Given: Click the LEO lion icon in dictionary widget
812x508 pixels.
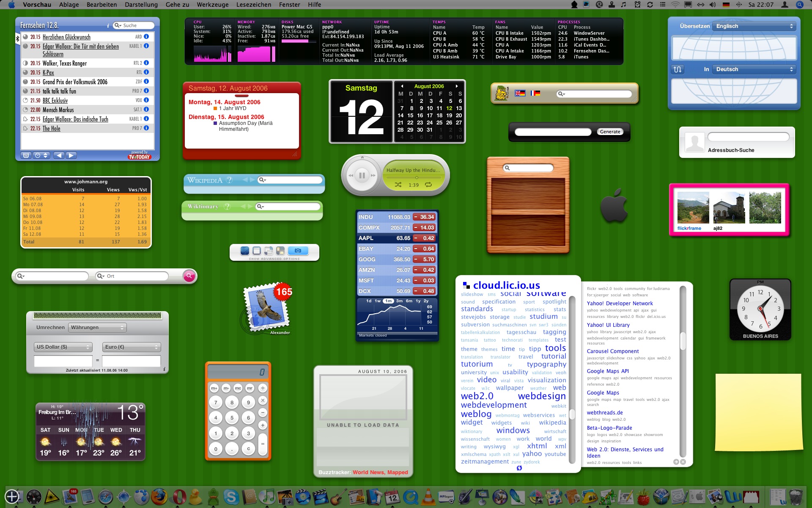Looking at the screenshot, I should (502, 93).
